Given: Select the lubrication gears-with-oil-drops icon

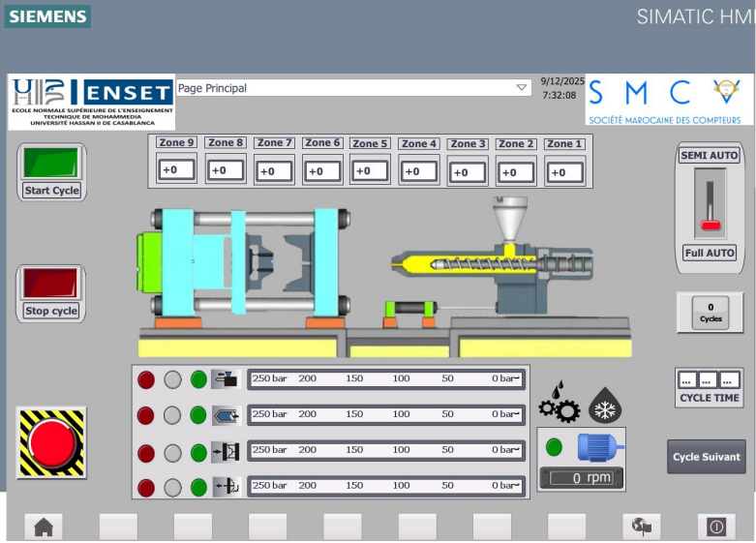Looking at the screenshot, I should coord(559,404).
